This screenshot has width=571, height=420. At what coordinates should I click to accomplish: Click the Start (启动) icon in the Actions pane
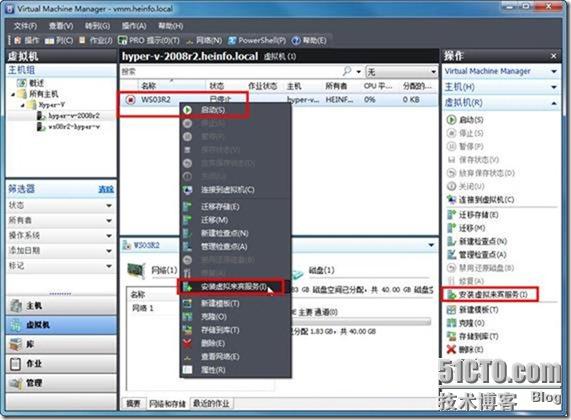point(451,119)
